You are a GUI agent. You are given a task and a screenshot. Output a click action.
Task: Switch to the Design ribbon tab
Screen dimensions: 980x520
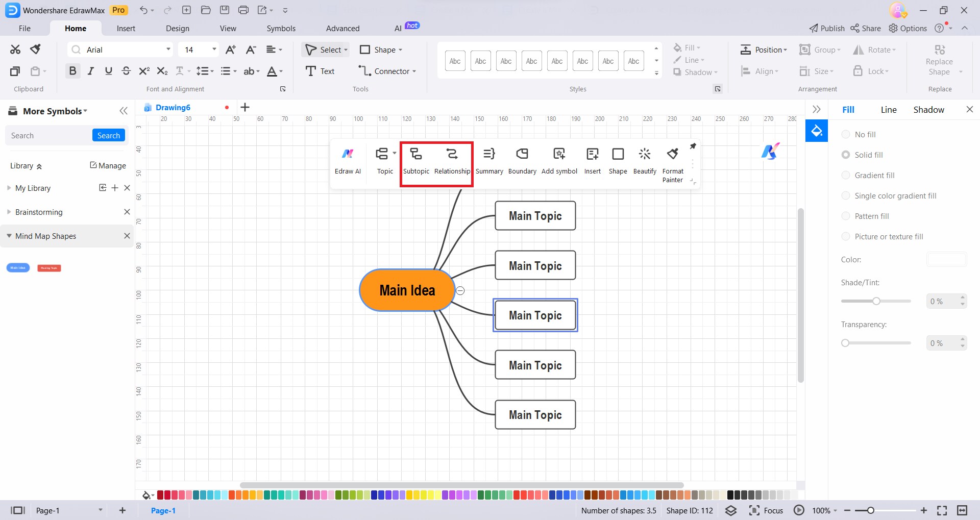(177, 28)
